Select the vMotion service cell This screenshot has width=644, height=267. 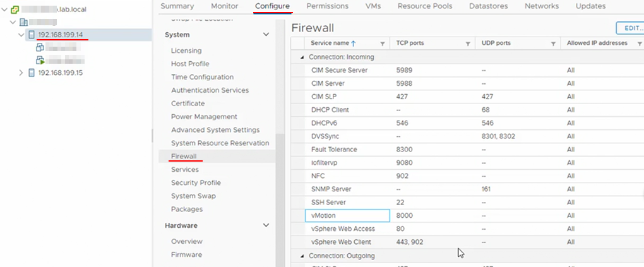pos(347,215)
